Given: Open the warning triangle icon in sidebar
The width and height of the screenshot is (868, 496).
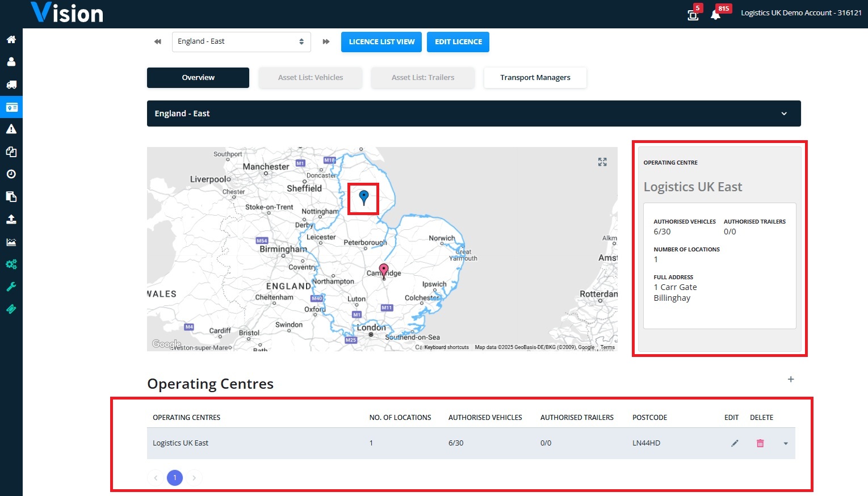Looking at the screenshot, I should pyautogui.click(x=11, y=129).
